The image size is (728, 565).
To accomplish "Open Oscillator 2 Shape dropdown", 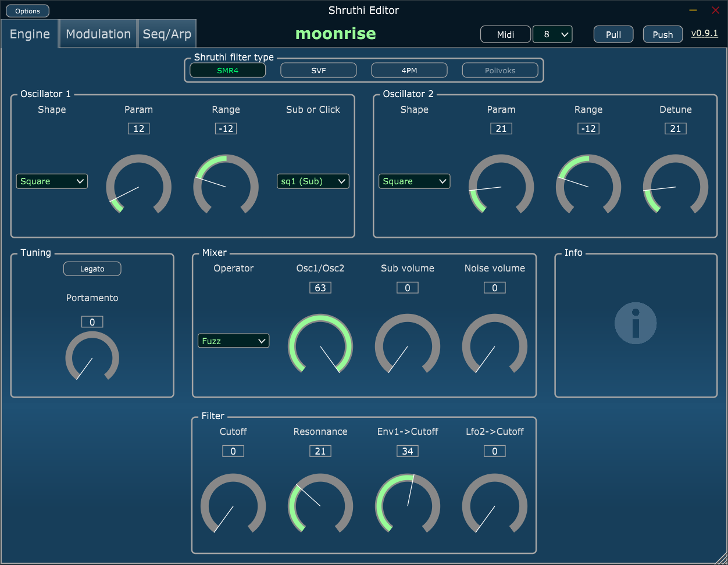I will pyautogui.click(x=415, y=181).
